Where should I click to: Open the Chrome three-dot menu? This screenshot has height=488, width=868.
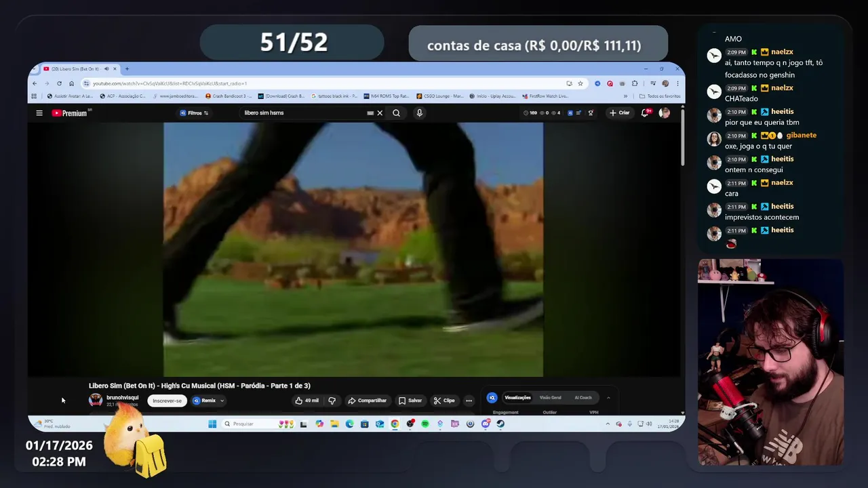[677, 83]
